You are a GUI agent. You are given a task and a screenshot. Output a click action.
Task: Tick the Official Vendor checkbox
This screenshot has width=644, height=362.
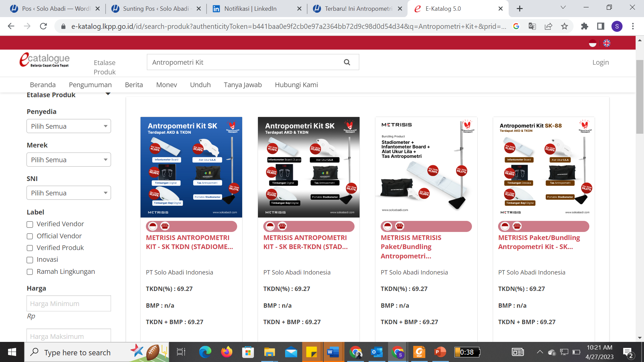[x=30, y=236]
